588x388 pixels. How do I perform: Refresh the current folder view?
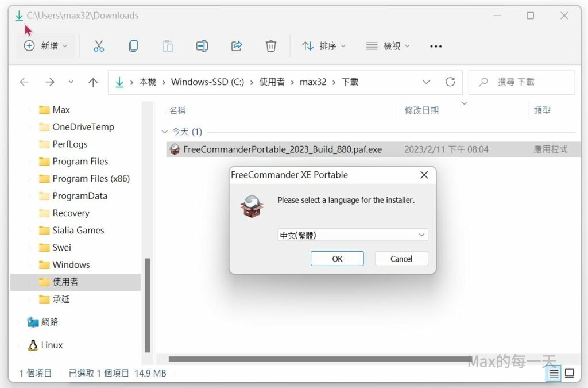[450, 82]
